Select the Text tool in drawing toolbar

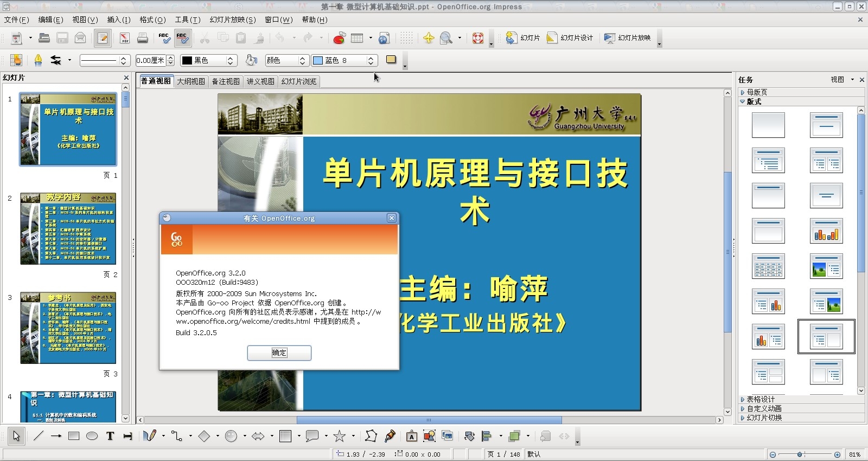[110, 436]
